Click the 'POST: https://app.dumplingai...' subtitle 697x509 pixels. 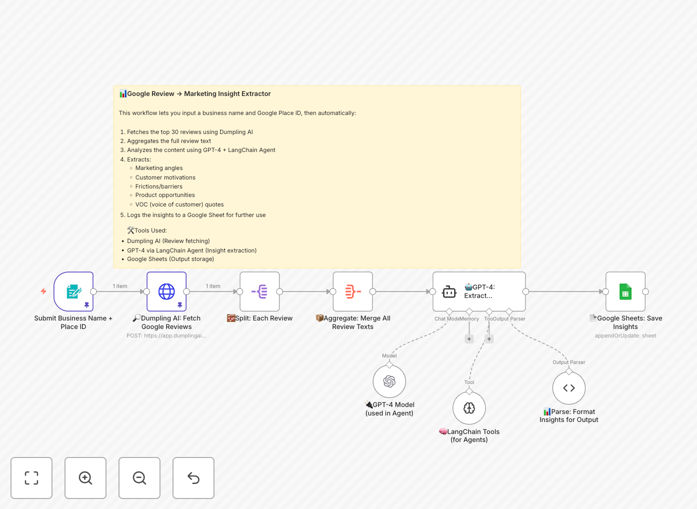pyautogui.click(x=166, y=336)
